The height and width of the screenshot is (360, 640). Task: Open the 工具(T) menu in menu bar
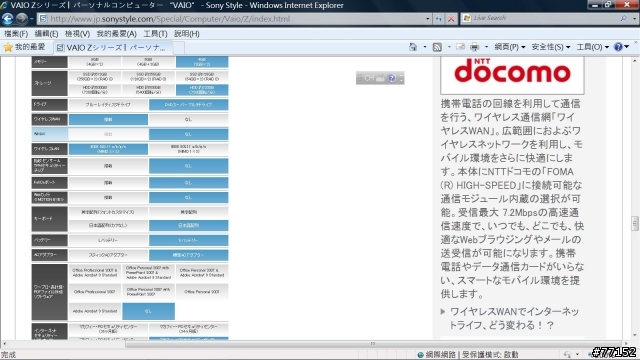pyautogui.click(x=155, y=34)
